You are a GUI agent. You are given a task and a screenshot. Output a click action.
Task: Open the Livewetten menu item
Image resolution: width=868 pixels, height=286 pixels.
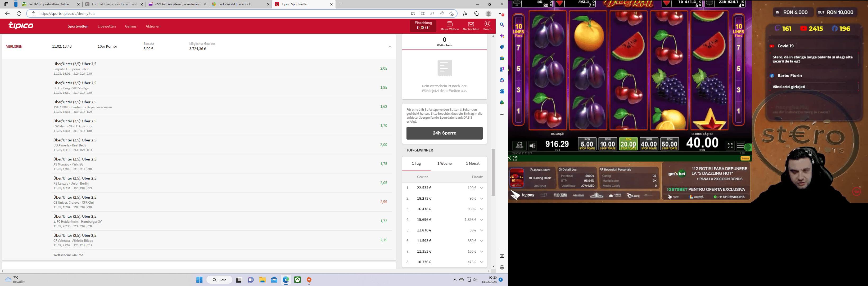106,26
